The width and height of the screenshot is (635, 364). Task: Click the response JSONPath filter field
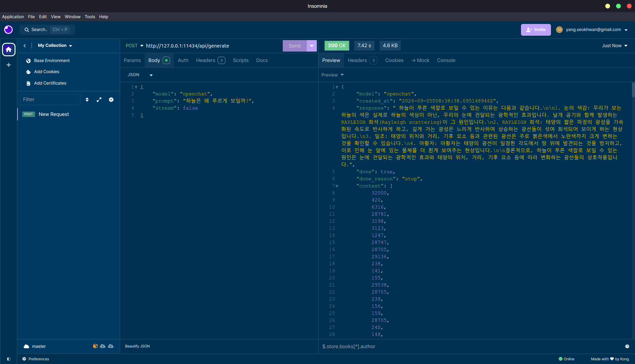pyautogui.click(x=471, y=346)
